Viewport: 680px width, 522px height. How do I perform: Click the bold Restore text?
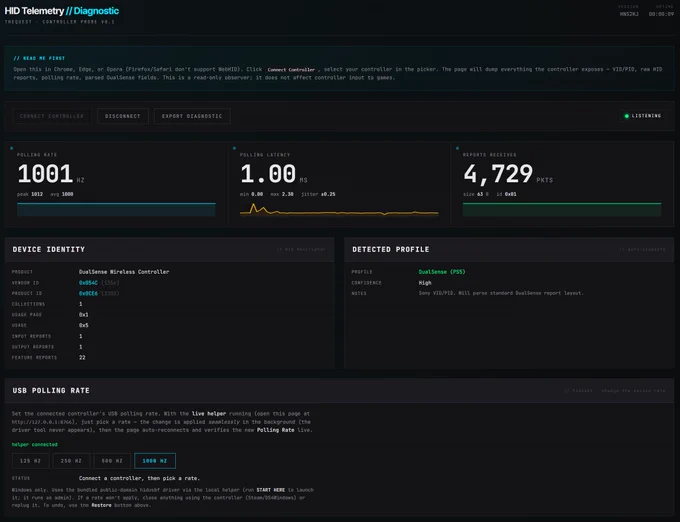coord(101,505)
